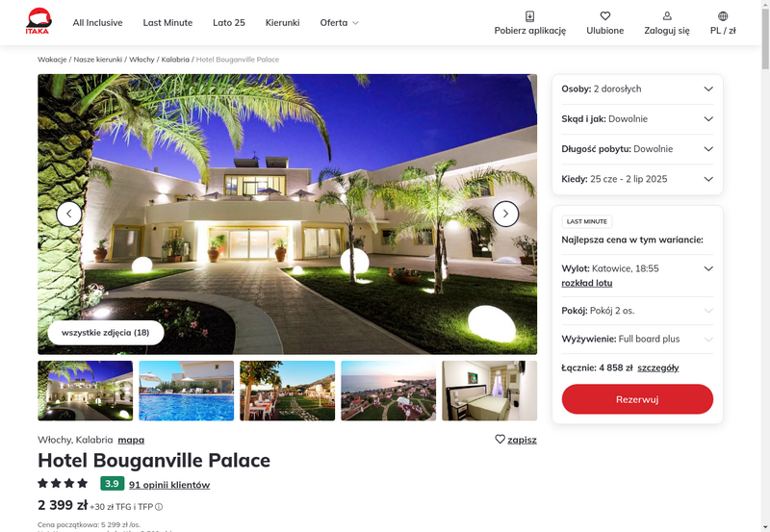Open the Kiedy date range dropdown
The image size is (770, 532).
pos(637,179)
